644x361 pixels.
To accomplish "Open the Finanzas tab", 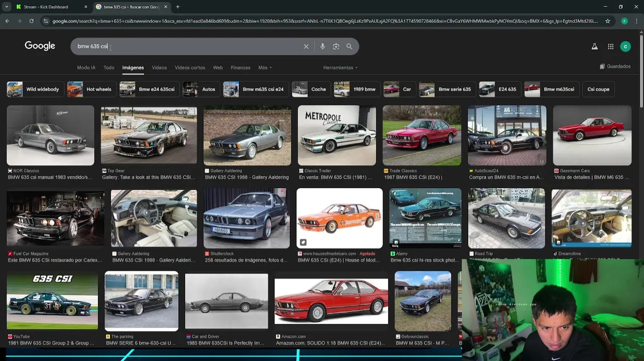I will click(240, 68).
